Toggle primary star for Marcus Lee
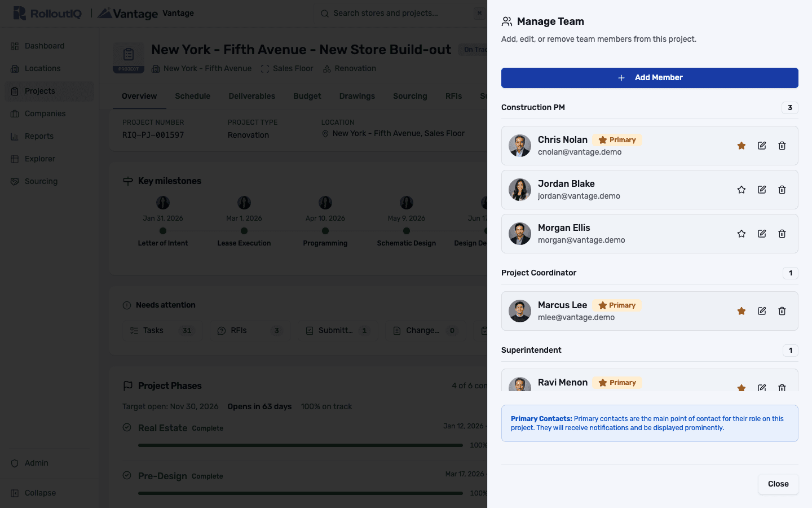Screen dimensions: 812x508 [x=742, y=311]
